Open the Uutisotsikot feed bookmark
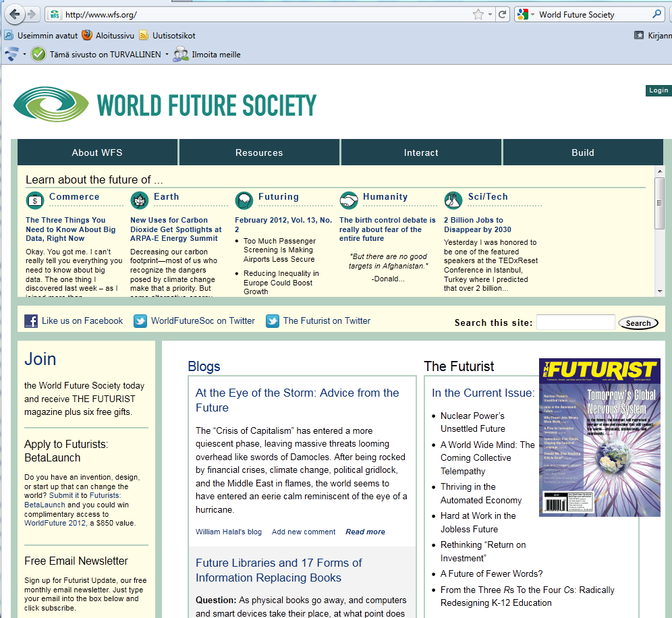672x618 pixels. coord(167,36)
